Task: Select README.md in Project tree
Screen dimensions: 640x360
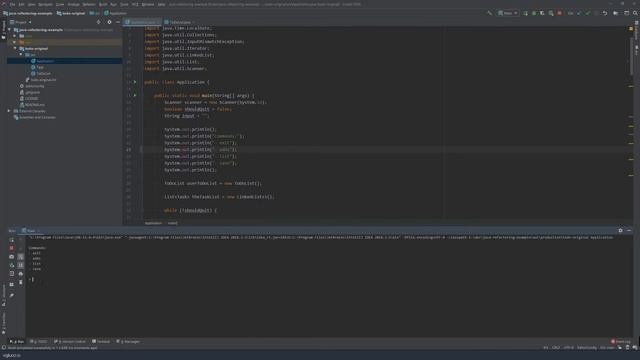Action: 35,105
